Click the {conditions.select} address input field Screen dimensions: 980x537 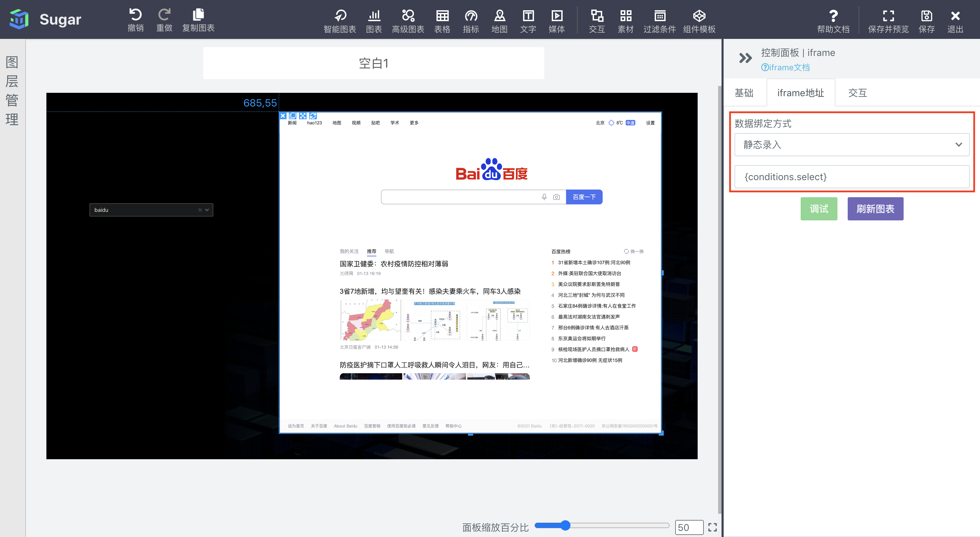(x=851, y=177)
